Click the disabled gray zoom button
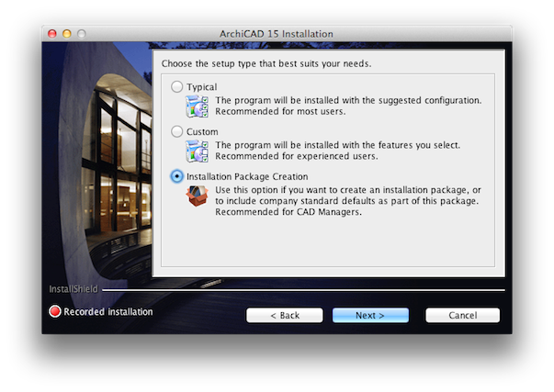Viewport: 554px width, 392px height. 82,34
